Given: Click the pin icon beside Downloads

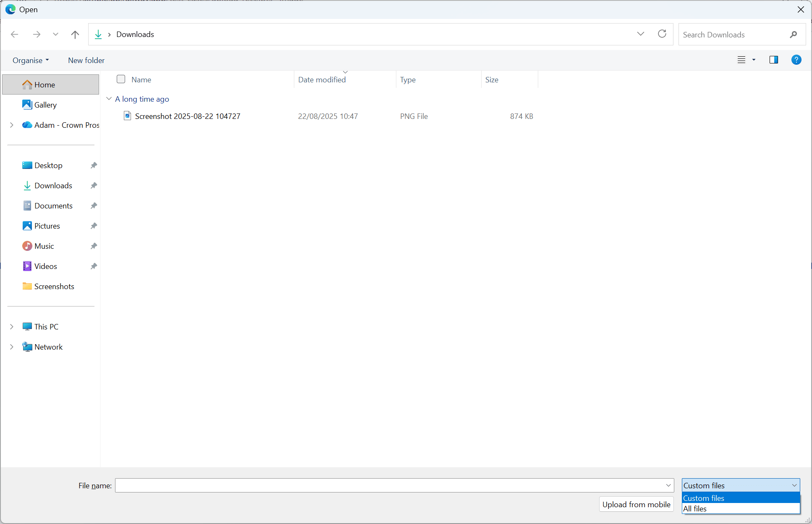Looking at the screenshot, I should tap(94, 185).
